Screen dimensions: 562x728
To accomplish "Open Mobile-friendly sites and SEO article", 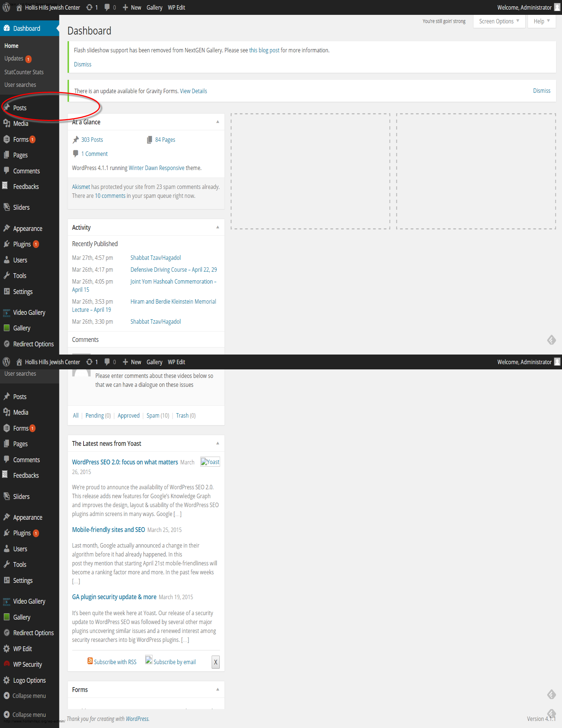I will 108,529.
